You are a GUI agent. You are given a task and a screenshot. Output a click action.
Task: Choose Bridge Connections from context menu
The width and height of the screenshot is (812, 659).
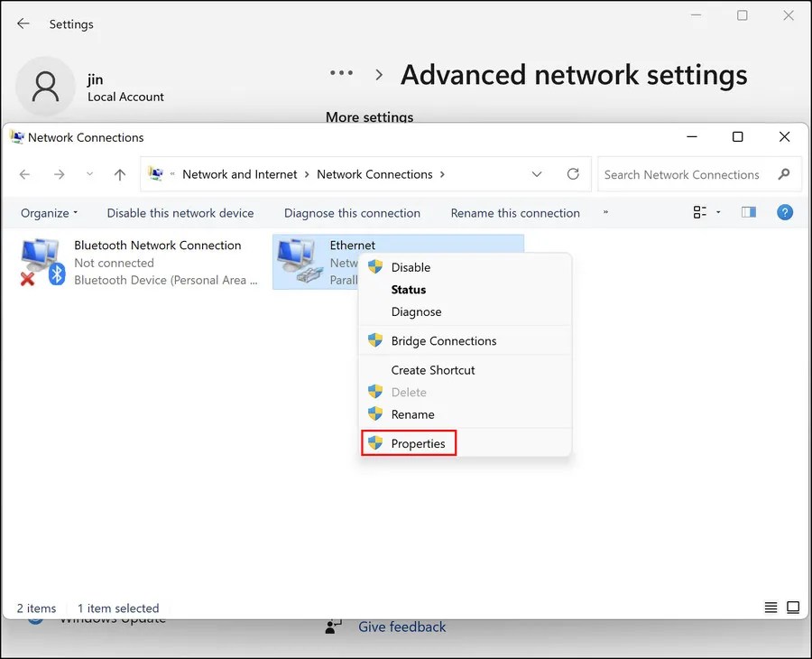click(442, 341)
